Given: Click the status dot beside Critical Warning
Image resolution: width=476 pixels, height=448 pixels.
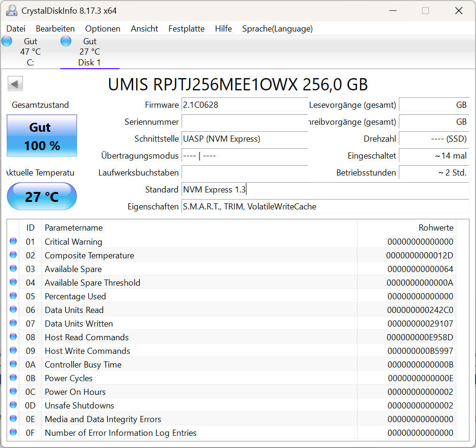Looking at the screenshot, I should [14, 241].
